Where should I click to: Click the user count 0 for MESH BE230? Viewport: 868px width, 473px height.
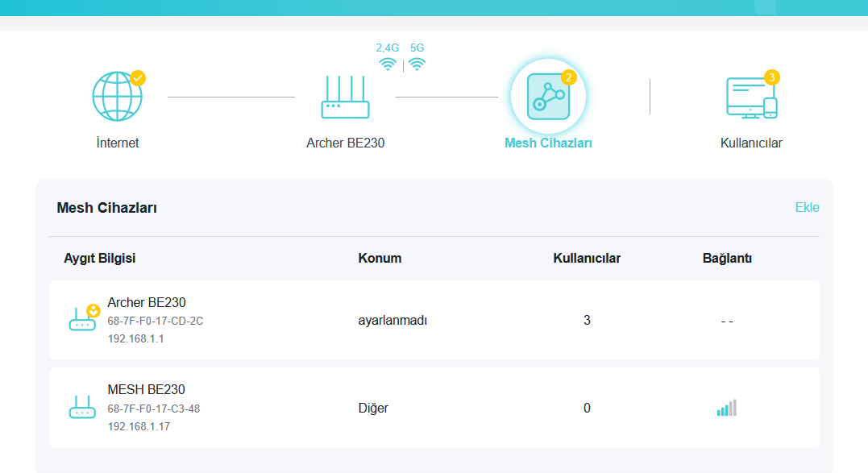(587, 409)
